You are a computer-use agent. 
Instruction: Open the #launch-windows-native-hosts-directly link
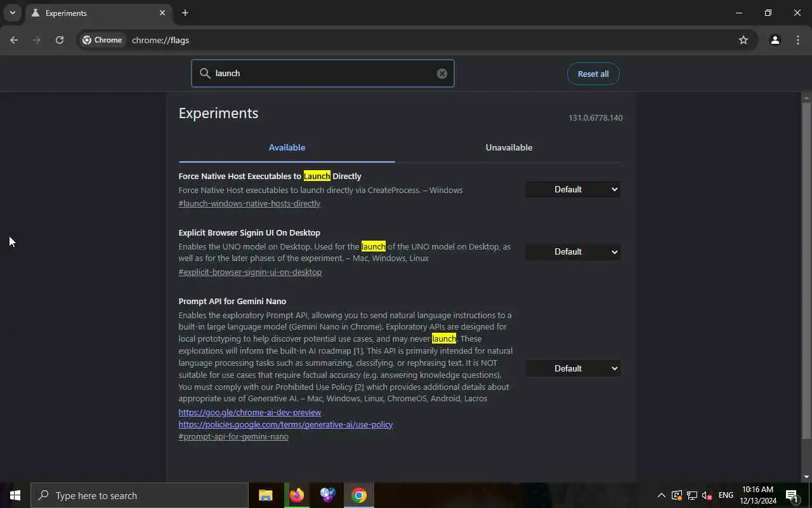tap(249, 204)
